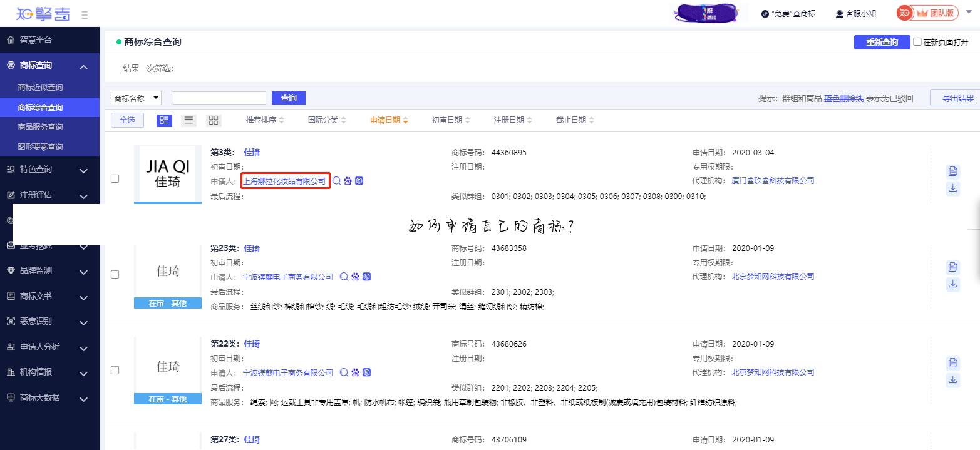Tick the checkbox for trademark 43683358 row

(115, 274)
